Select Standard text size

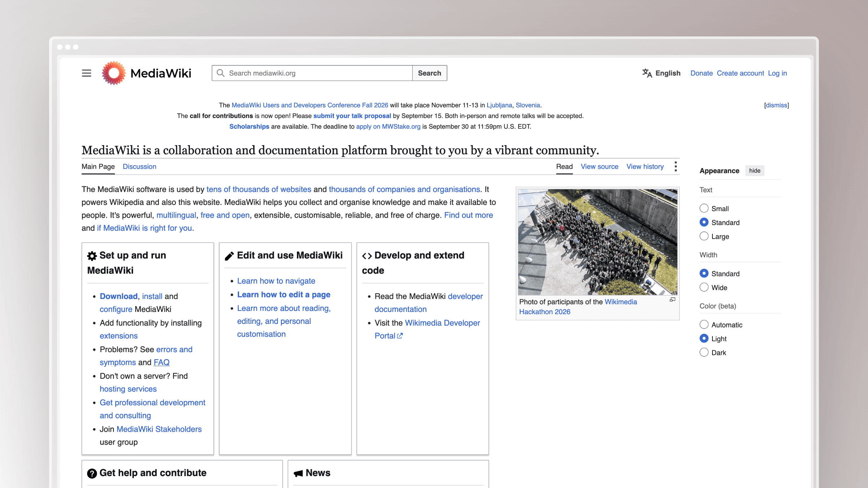704,222
